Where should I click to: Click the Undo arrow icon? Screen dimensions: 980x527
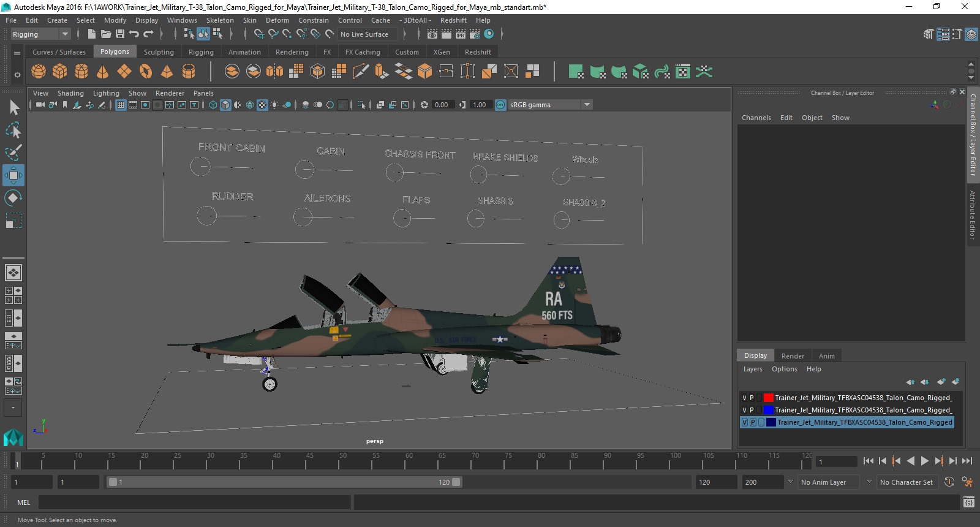134,34
